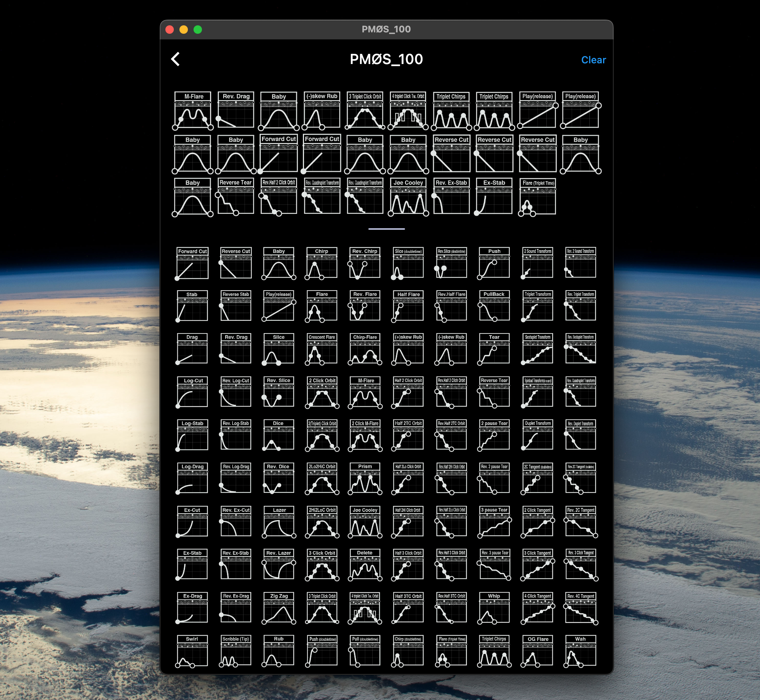Image resolution: width=760 pixels, height=700 pixels.
Task: Choose the Rev. Lazer scratch icon
Action: point(278,565)
